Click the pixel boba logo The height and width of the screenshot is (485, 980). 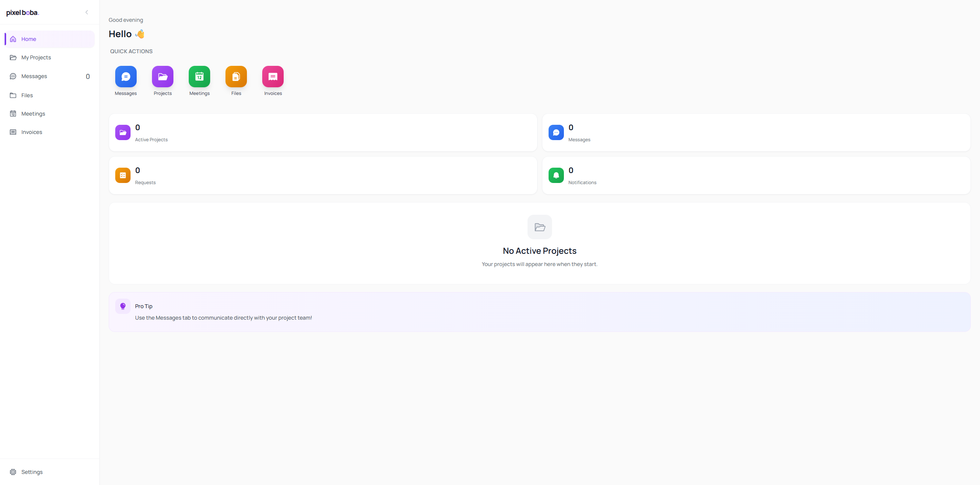point(23,12)
